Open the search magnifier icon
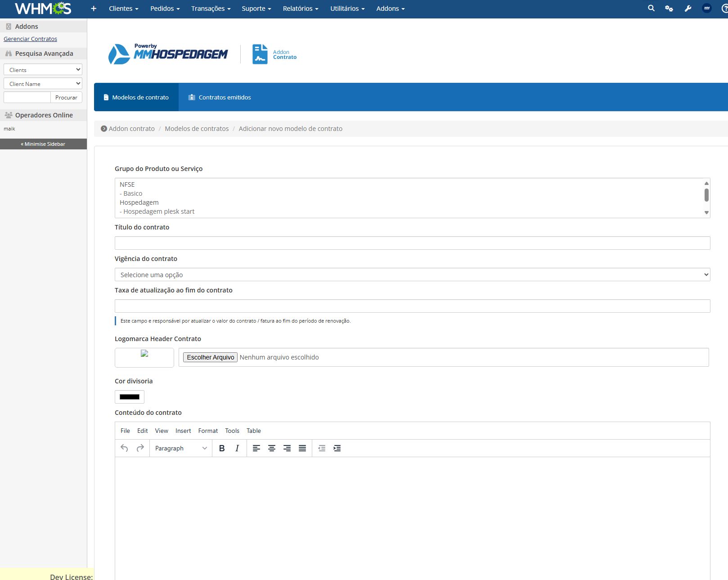This screenshot has height=580, width=728. tap(651, 8)
